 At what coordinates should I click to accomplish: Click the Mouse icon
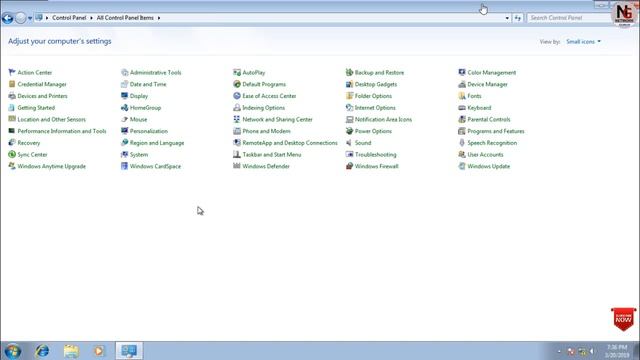pos(124,119)
